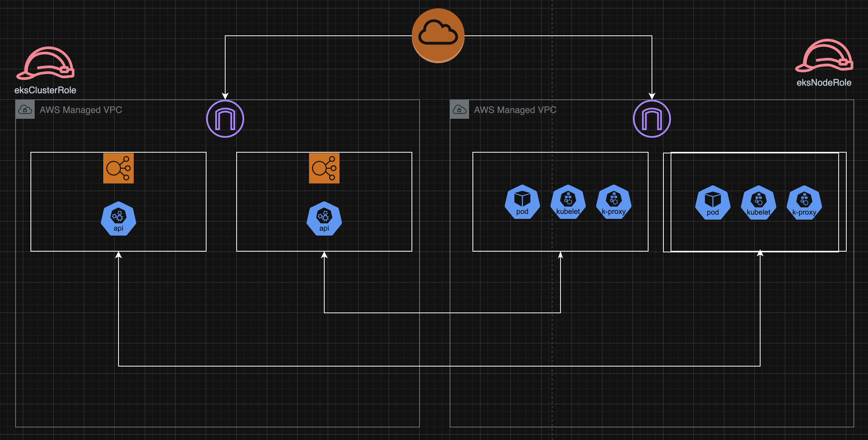Image resolution: width=868 pixels, height=440 pixels.
Task: Select the eksNodeRole text label
Action: [x=824, y=83]
